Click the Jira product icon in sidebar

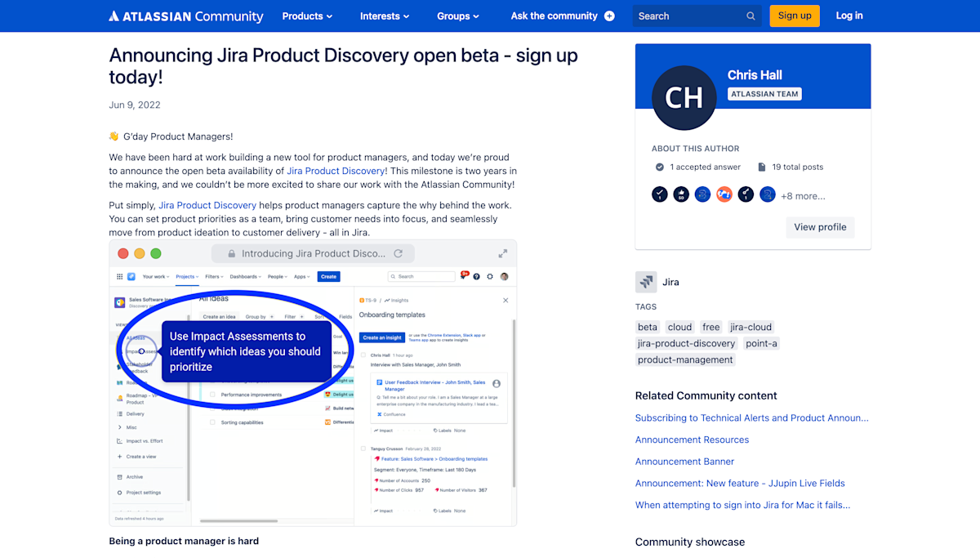click(646, 282)
